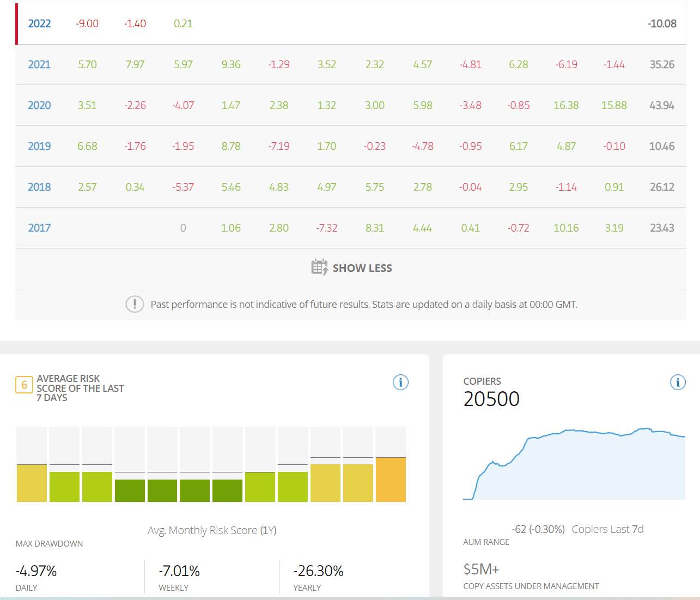Click the orange last risk score bar

391,480
